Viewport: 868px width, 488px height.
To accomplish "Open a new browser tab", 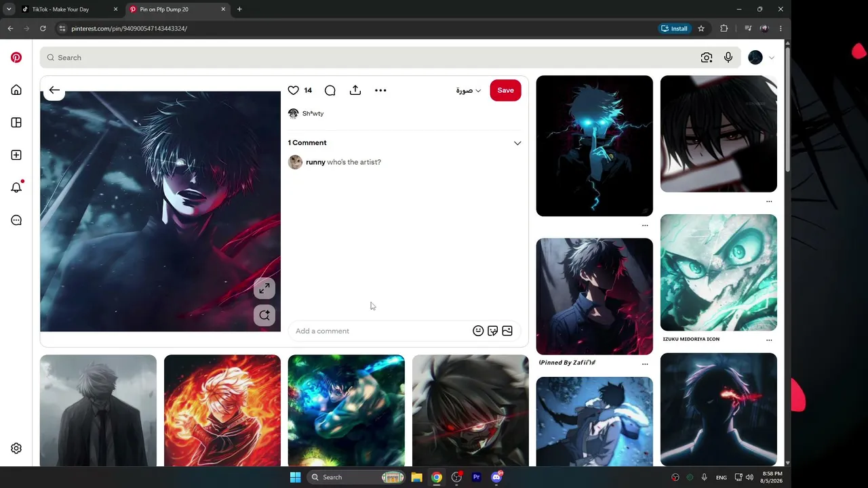I will (x=239, y=9).
